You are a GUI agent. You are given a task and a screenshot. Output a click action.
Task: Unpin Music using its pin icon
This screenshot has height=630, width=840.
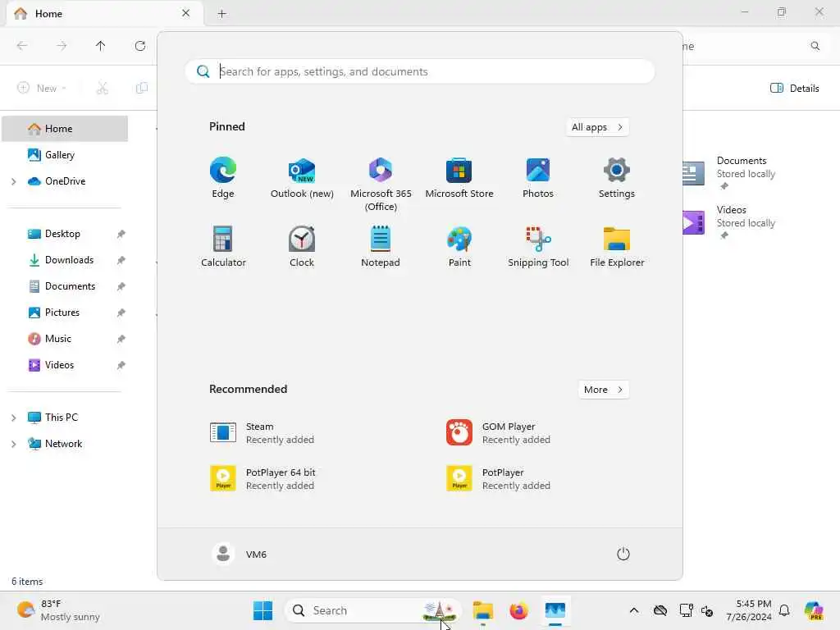121,339
